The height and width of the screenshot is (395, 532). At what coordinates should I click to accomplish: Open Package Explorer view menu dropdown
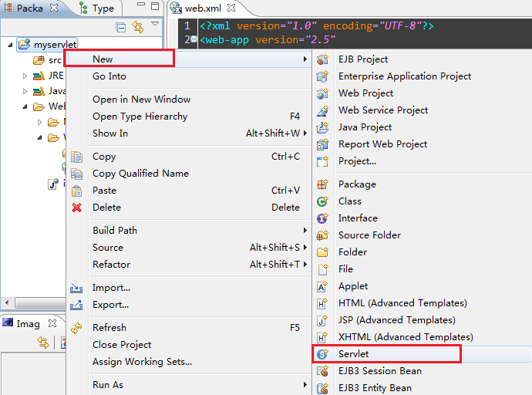click(155, 24)
